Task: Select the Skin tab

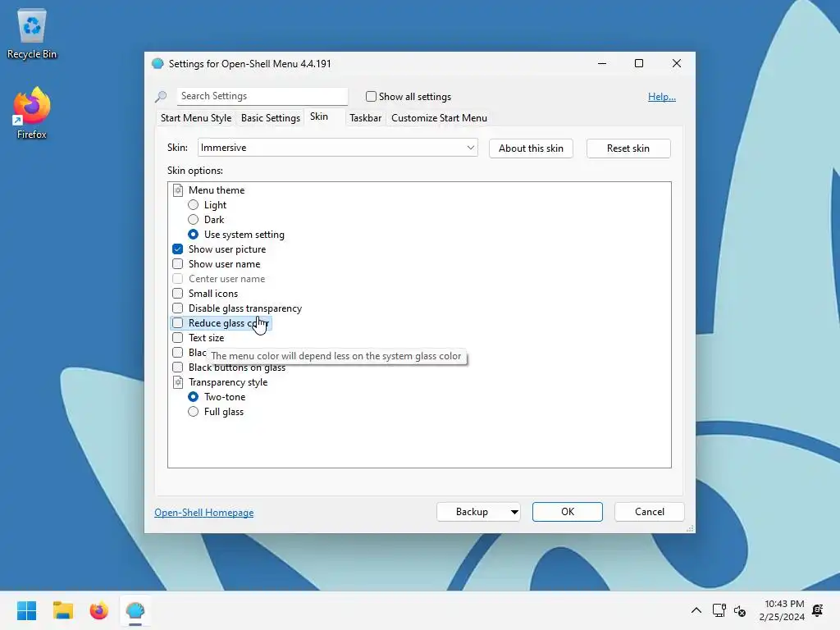Action: click(319, 116)
